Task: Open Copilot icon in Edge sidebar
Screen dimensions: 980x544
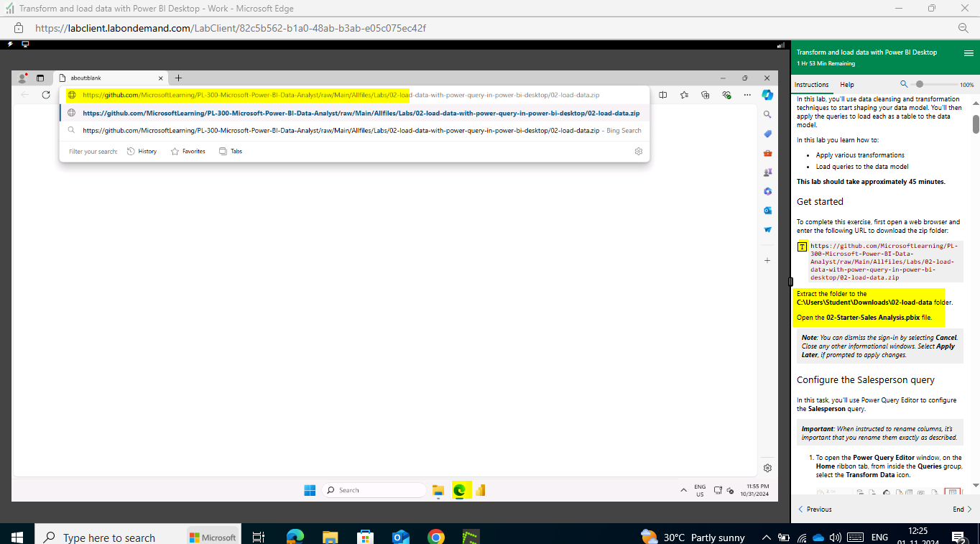Action: tap(767, 95)
